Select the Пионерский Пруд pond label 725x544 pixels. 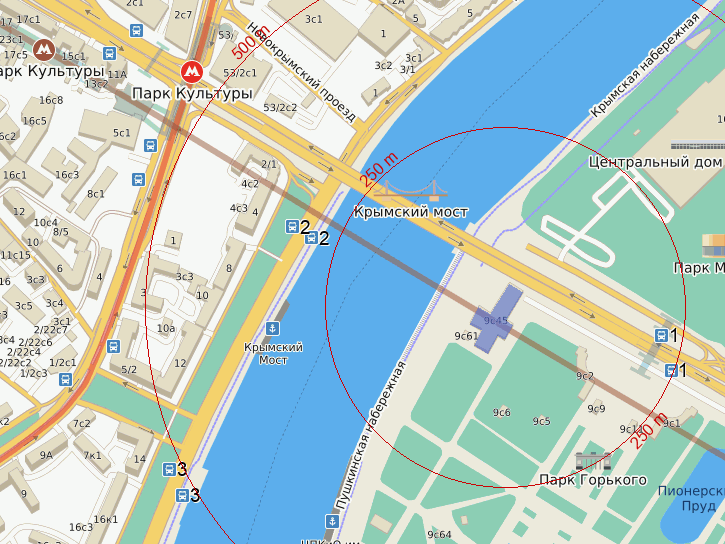point(691,498)
